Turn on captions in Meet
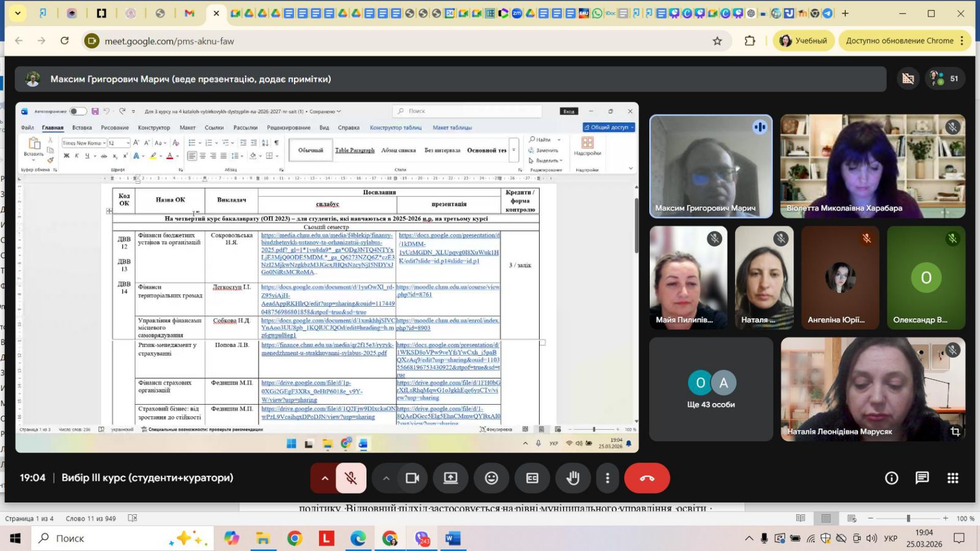Viewport: 980px width, 551px height. 532,478
